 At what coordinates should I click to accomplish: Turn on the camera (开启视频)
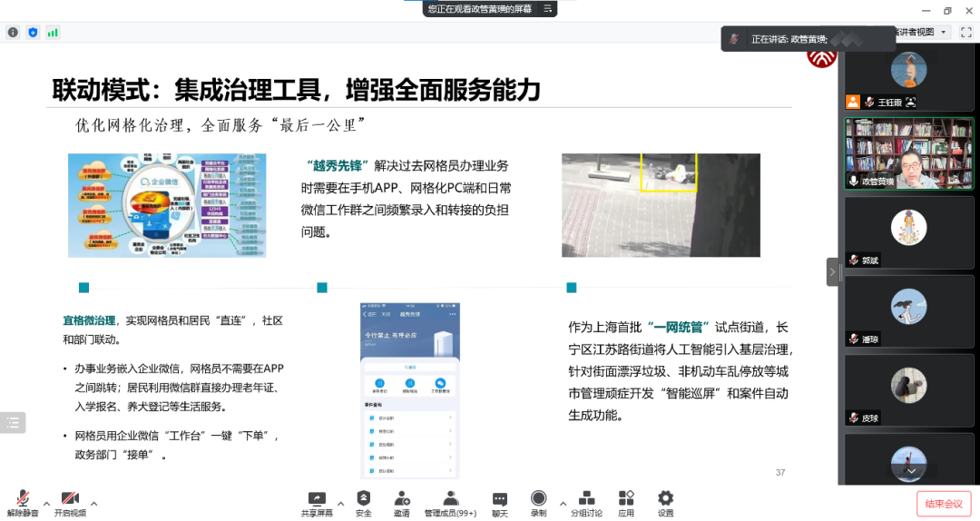coord(70,499)
